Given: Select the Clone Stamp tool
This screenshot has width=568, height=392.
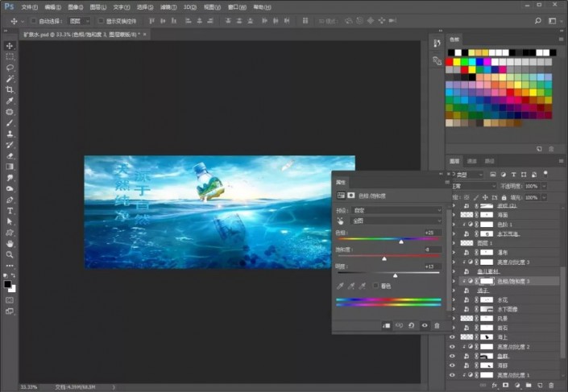Looking at the screenshot, I should (x=10, y=134).
